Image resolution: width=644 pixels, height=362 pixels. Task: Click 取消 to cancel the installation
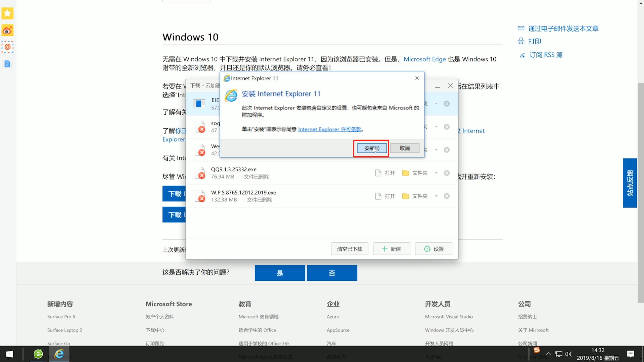(404, 148)
